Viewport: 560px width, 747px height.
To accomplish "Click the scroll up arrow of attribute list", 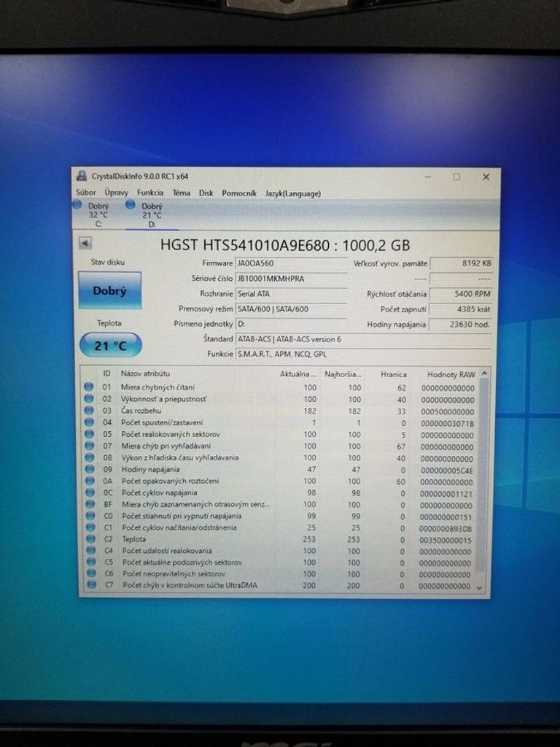I will (484, 374).
